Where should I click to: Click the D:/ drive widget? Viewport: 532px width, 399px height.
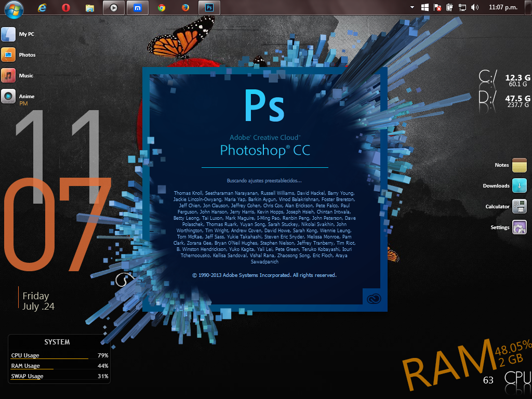[504, 100]
